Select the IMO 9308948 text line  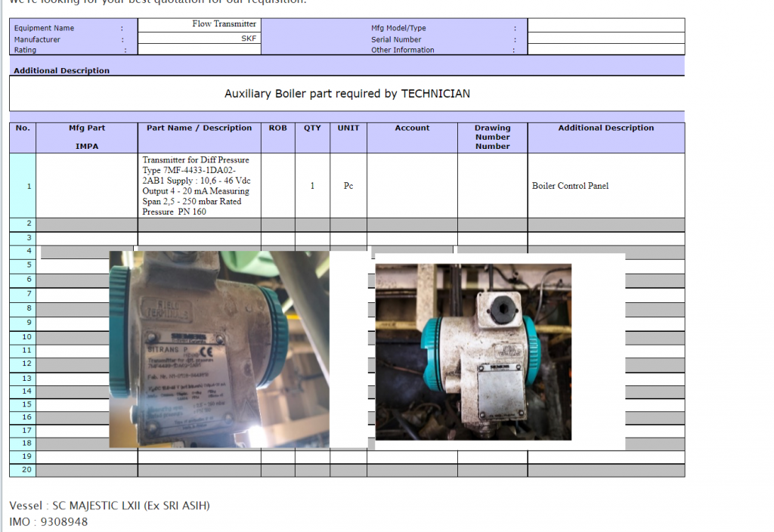click(x=48, y=522)
